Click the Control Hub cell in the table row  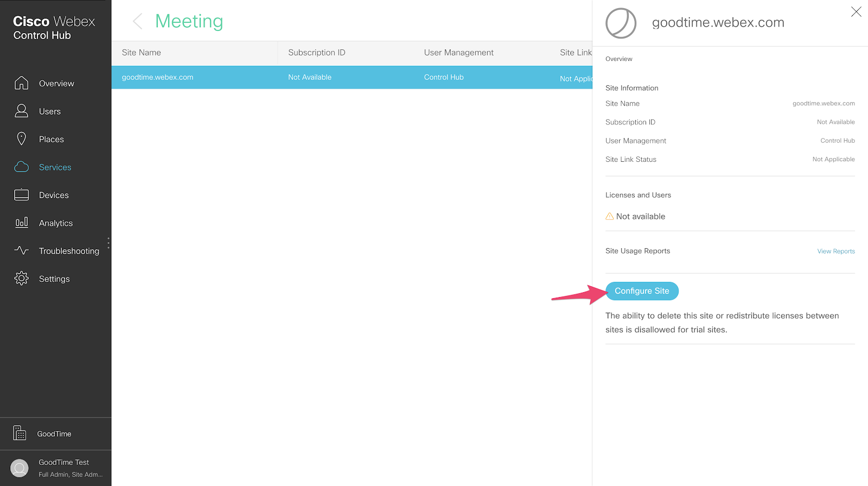pyautogui.click(x=444, y=77)
